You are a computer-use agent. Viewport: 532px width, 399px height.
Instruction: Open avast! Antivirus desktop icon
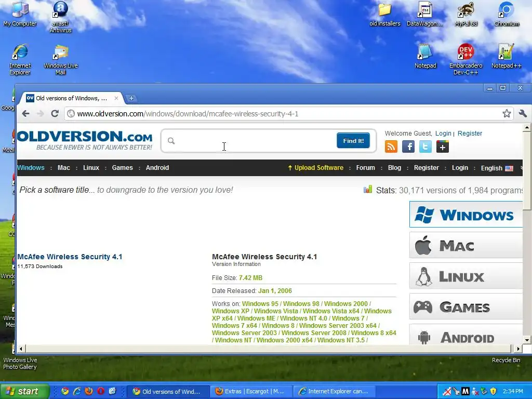coord(60,17)
